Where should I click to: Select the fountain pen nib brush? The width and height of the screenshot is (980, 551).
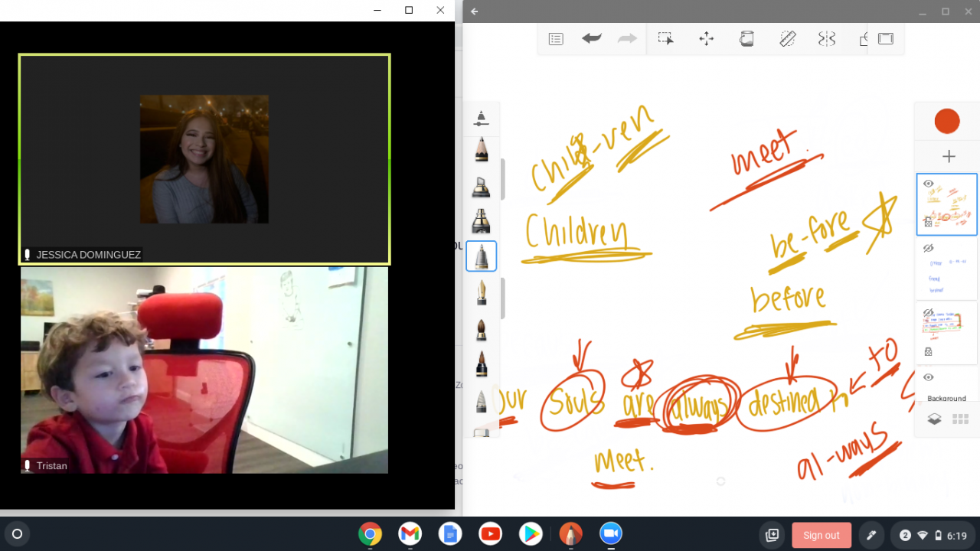pyautogui.click(x=481, y=292)
